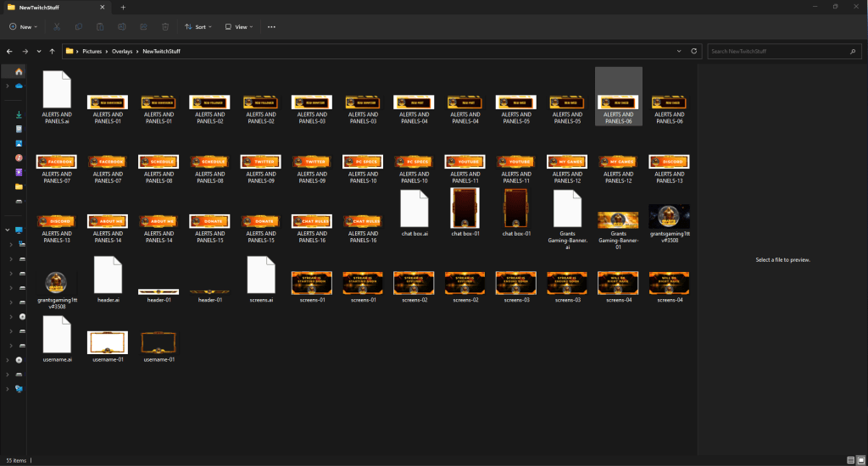Go up one folder with the Up arrow
The image size is (868, 466).
pos(53,51)
